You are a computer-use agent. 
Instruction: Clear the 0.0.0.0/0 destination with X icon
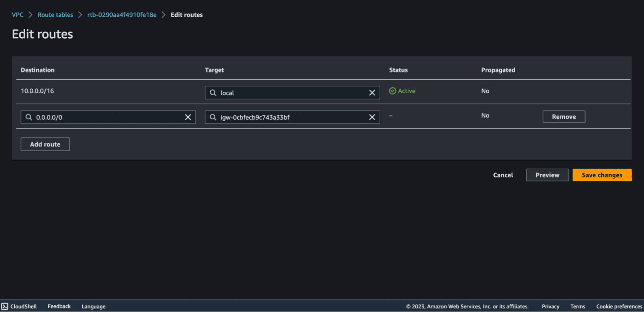point(188,117)
